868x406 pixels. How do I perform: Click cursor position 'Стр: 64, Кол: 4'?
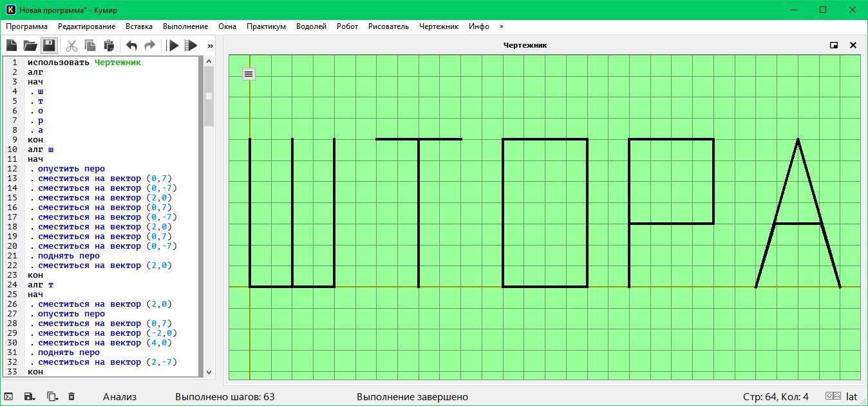tap(775, 397)
